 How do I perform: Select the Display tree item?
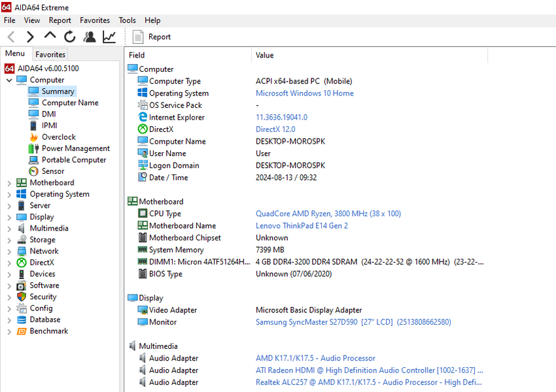(x=42, y=217)
